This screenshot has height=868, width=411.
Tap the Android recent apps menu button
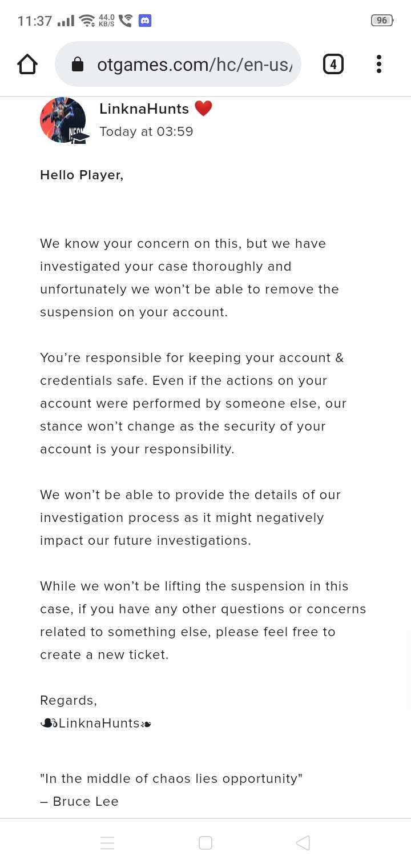pos(107,843)
